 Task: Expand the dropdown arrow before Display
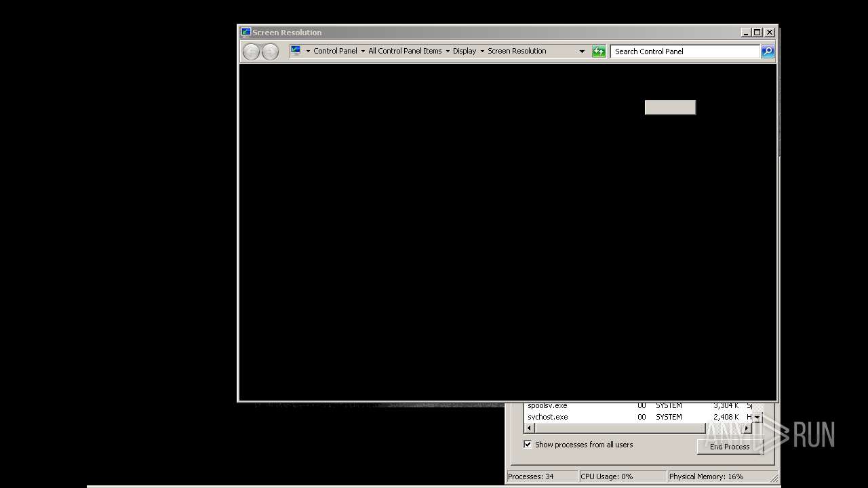[448, 52]
